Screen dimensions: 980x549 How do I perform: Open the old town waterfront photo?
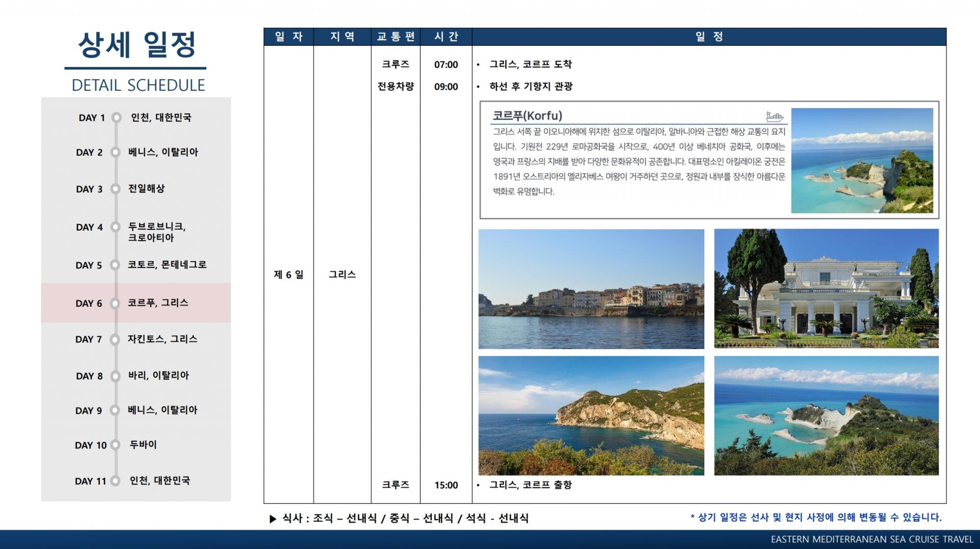(591, 289)
